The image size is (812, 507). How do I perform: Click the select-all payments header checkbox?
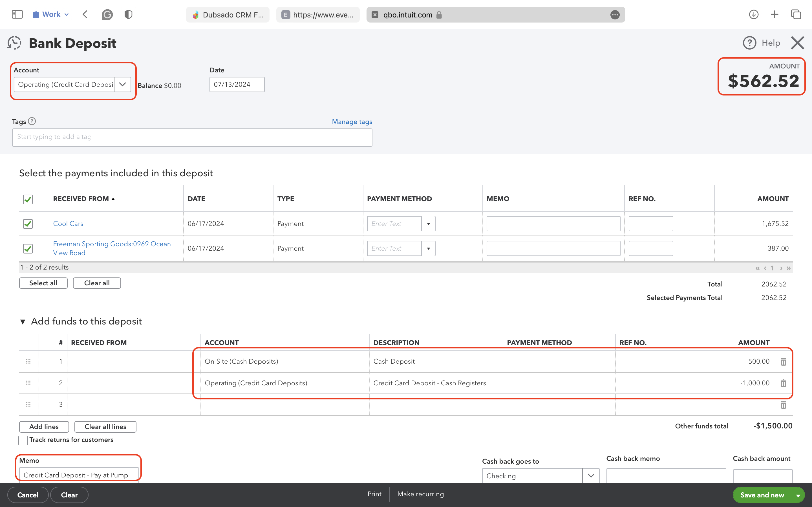(x=28, y=199)
